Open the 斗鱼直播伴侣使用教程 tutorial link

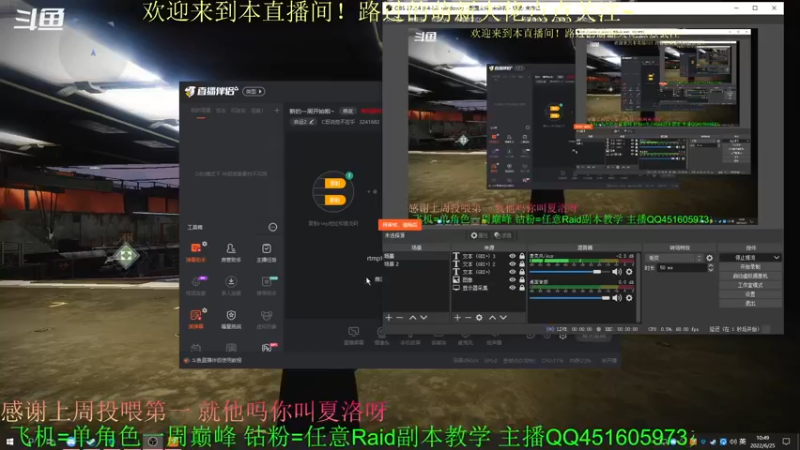(x=216, y=360)
